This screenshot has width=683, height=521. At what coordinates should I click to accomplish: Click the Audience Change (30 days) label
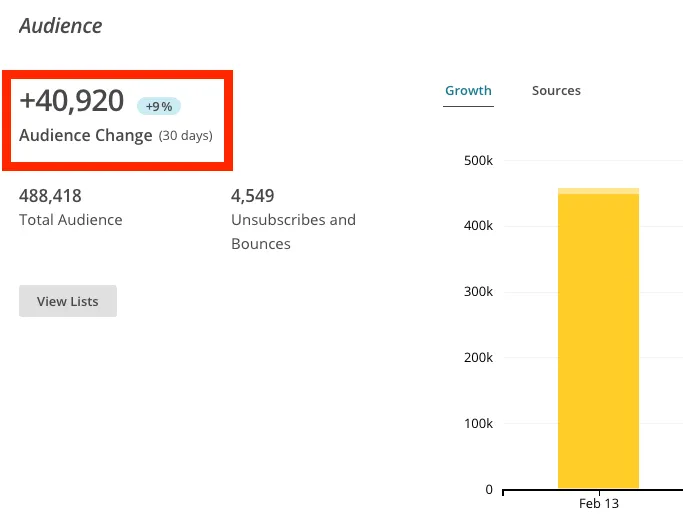pos(116,135)
